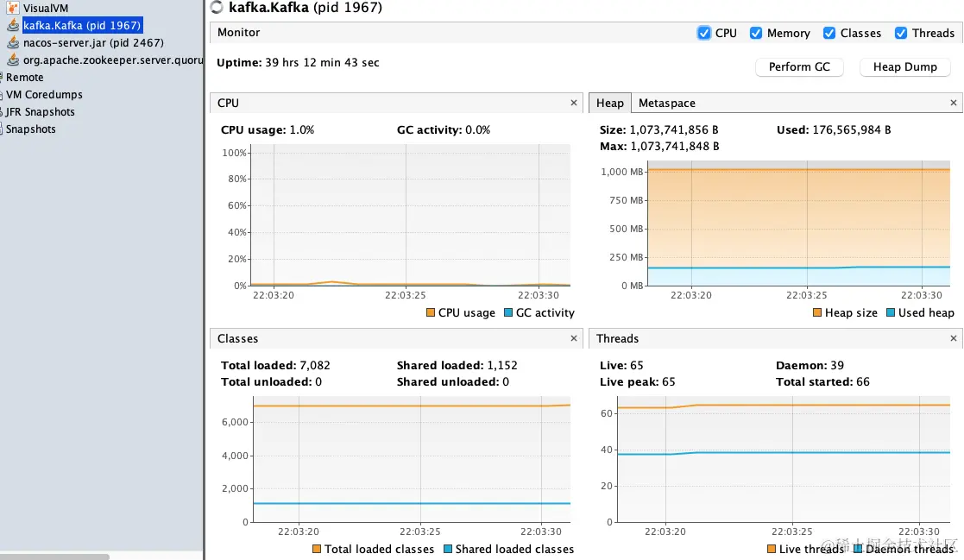The image size is (964, 560).
Task: Click the zookeeper process coffee-cup icon
Action: pyautogui.click(x=13, y=60)
